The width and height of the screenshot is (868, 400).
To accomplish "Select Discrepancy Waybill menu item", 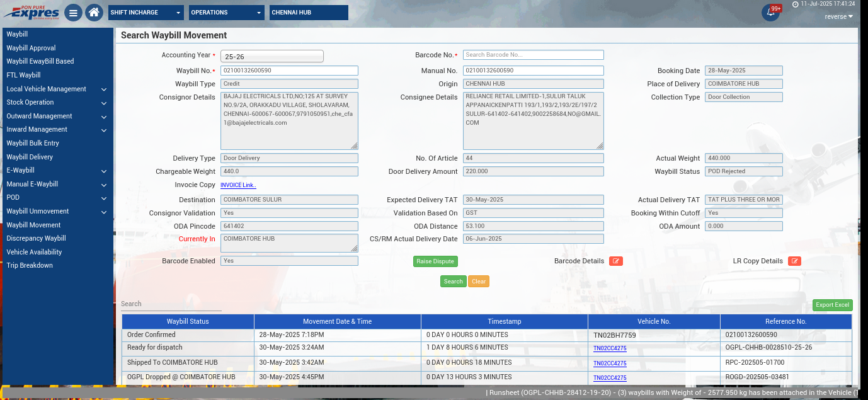I will point(36,238).
